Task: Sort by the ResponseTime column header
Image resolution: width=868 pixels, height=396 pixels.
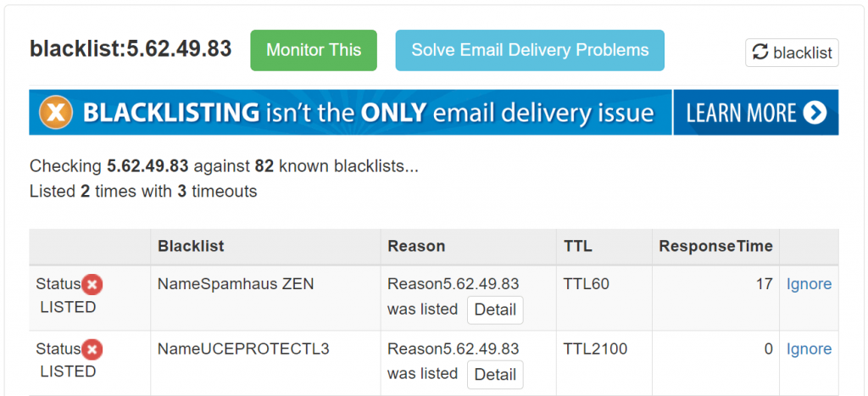Action: tap(716, 246)
